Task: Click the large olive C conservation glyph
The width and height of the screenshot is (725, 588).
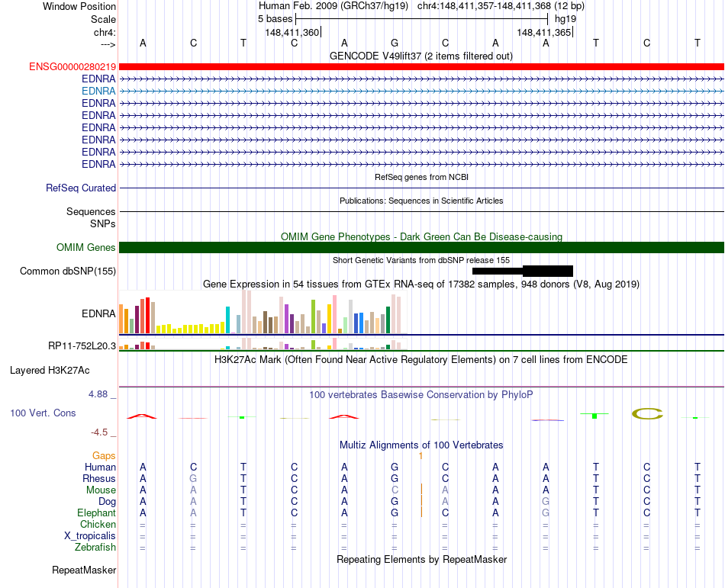Action: click(x=647, y=414)
